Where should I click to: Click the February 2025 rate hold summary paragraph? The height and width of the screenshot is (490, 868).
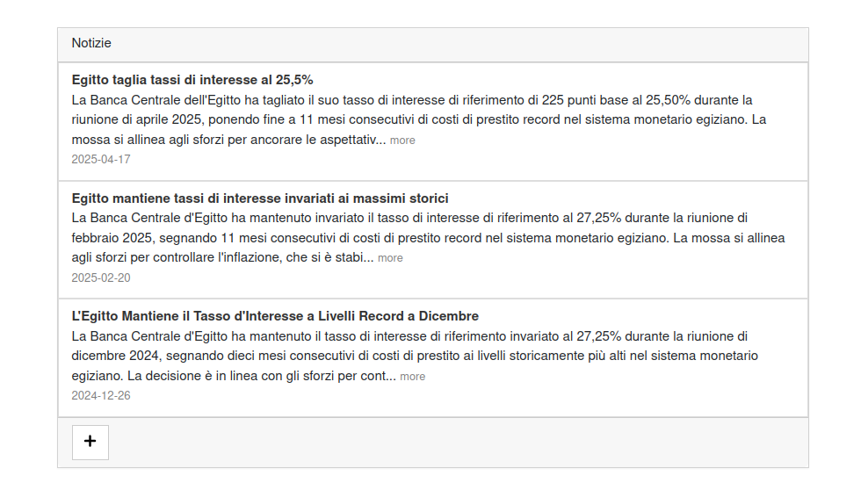(x=428, y=238)
